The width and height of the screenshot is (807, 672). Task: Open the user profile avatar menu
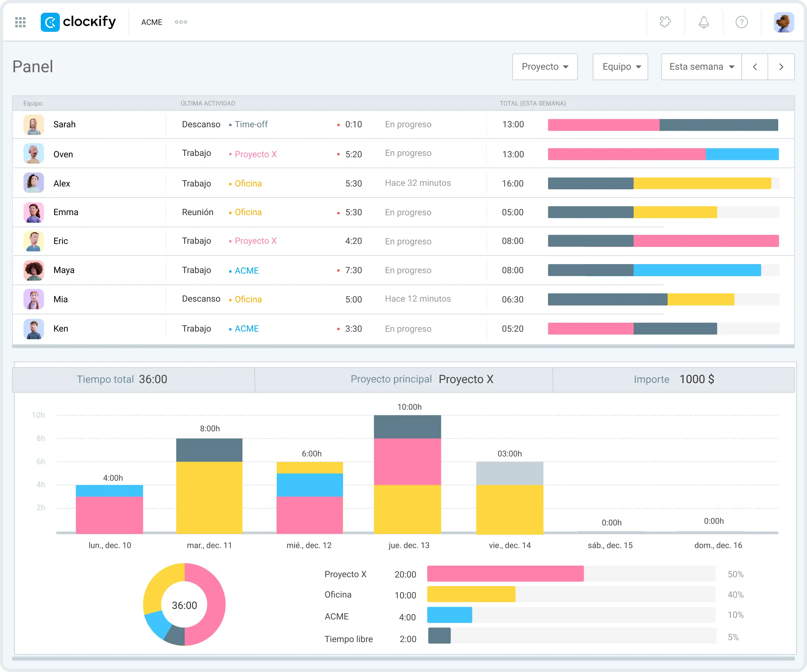[x=784, y=22]
